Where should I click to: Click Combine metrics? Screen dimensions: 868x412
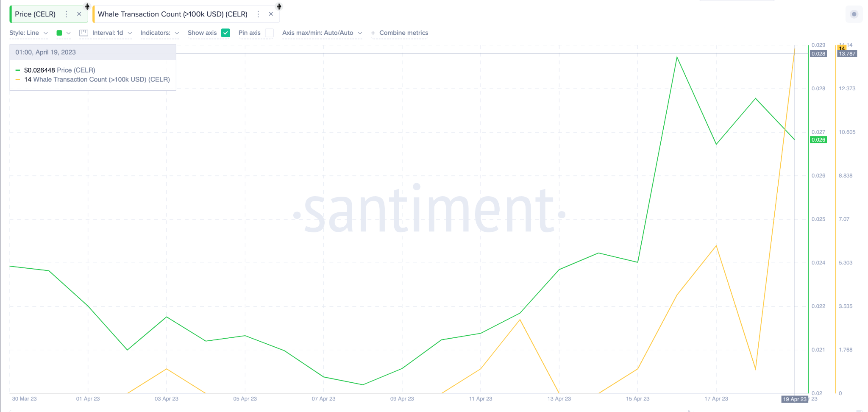click(399, 33)
